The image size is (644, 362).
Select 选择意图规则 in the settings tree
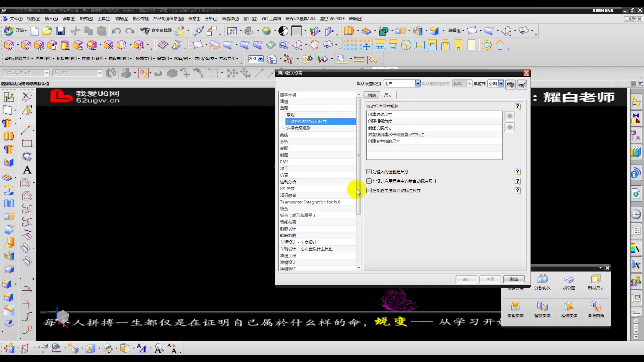298,128
